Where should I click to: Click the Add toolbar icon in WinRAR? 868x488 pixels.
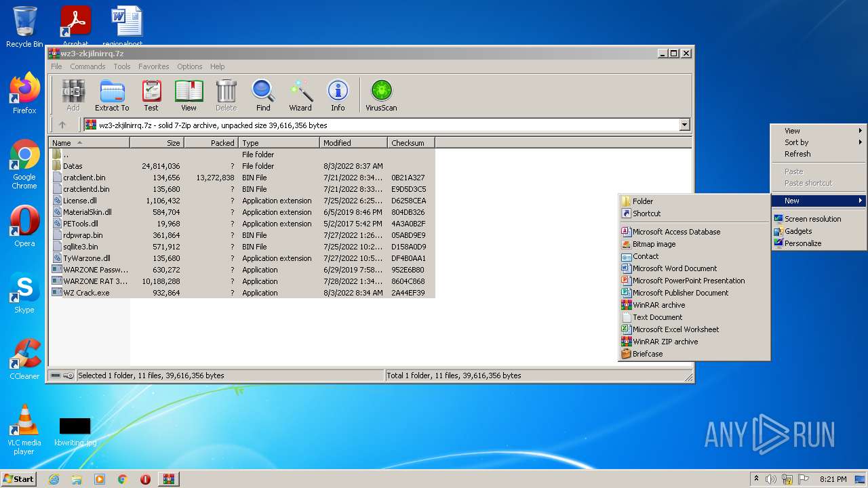click(x=73, y=95)
